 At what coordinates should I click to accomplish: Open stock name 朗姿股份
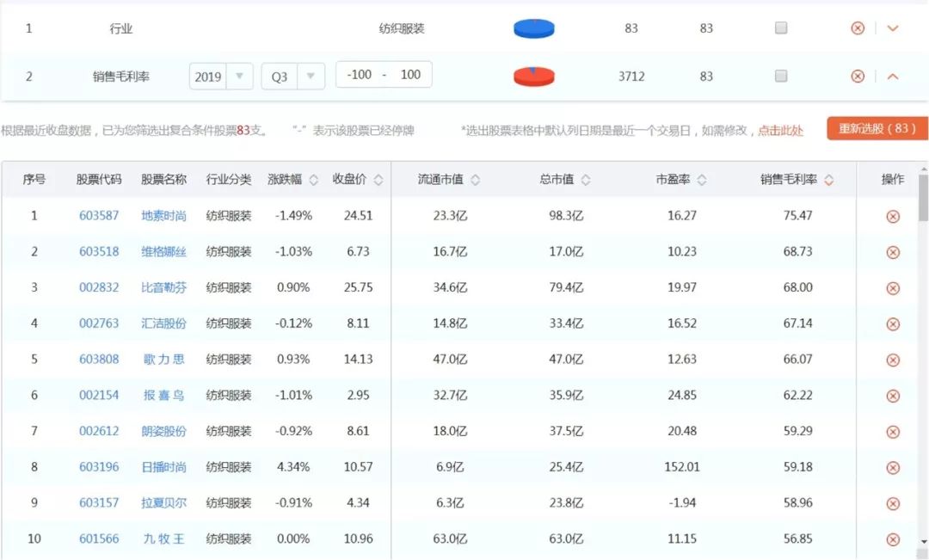pyautogui.click(x=163, y=431)
